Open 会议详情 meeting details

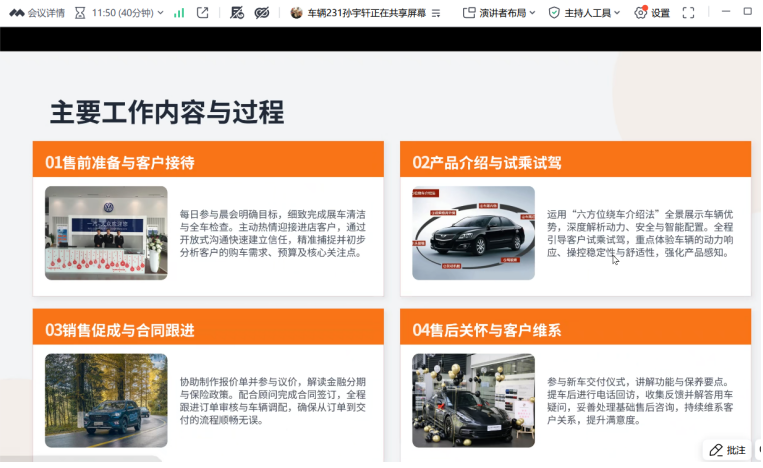[46, 13]
